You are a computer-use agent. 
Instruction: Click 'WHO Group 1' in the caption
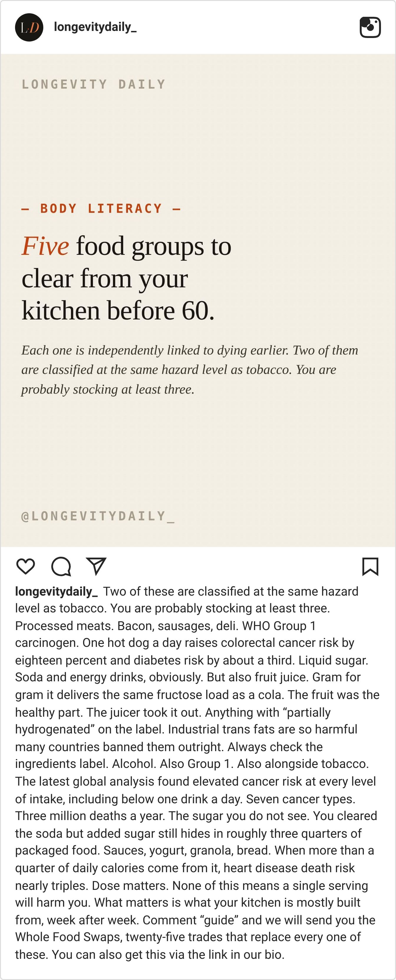pos(279,626)
